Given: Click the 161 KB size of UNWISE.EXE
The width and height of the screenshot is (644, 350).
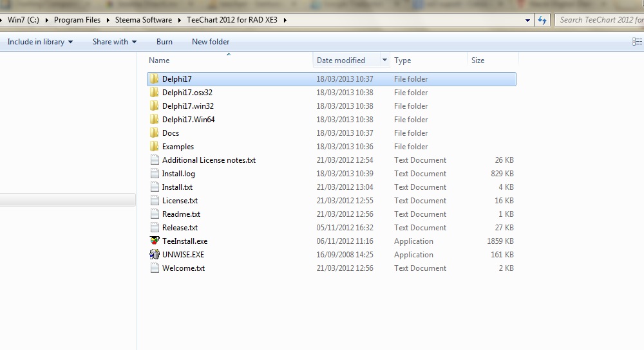Looking at the screenshot, I should point(502,255).
